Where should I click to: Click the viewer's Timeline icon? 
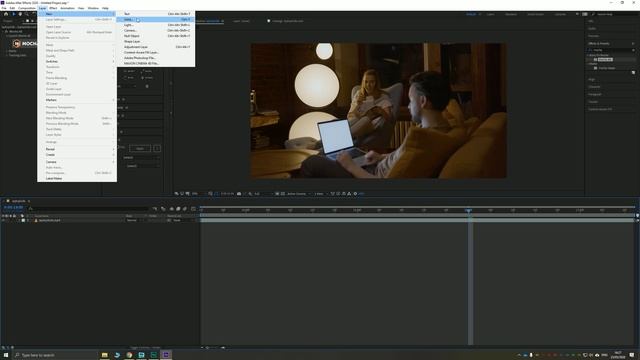[343, 193]
